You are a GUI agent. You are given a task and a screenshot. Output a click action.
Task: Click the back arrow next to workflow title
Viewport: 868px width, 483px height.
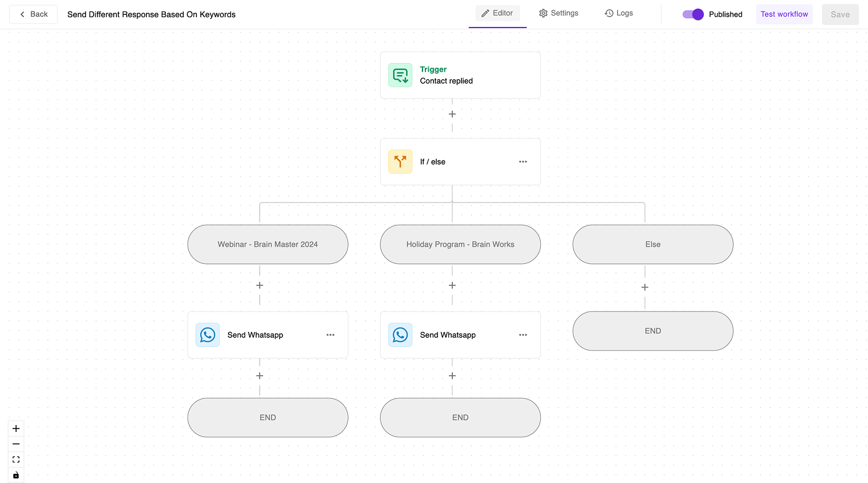22,14
